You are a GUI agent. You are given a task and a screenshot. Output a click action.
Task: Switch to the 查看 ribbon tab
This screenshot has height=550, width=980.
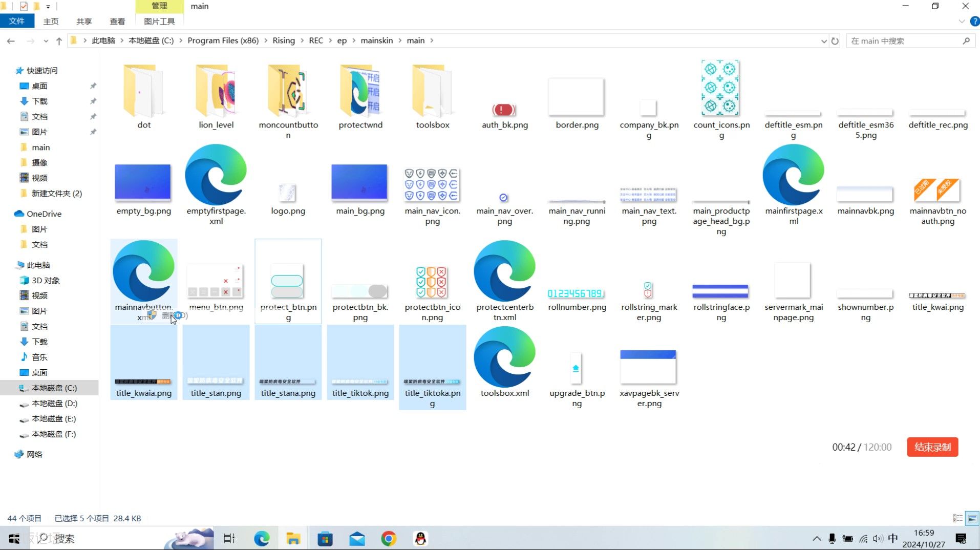pyautogui.click(x=117, y=21)
